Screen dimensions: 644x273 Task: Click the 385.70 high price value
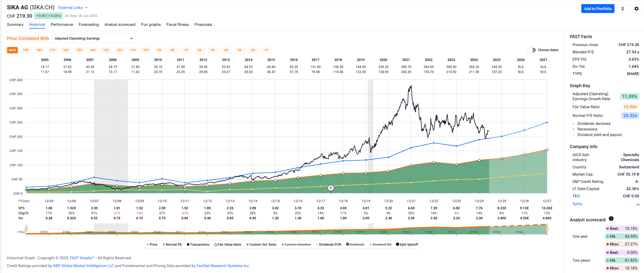coord(406,67)
